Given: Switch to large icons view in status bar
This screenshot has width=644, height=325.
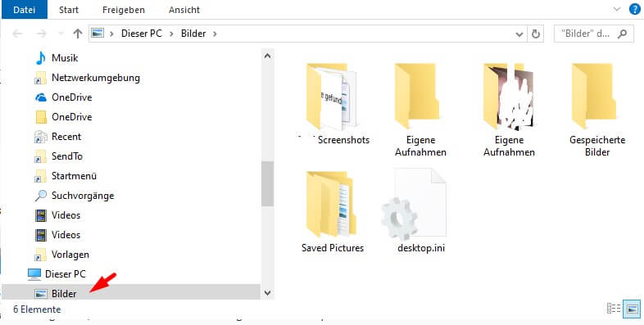Looking at the screenshot, I should [631, 309].
